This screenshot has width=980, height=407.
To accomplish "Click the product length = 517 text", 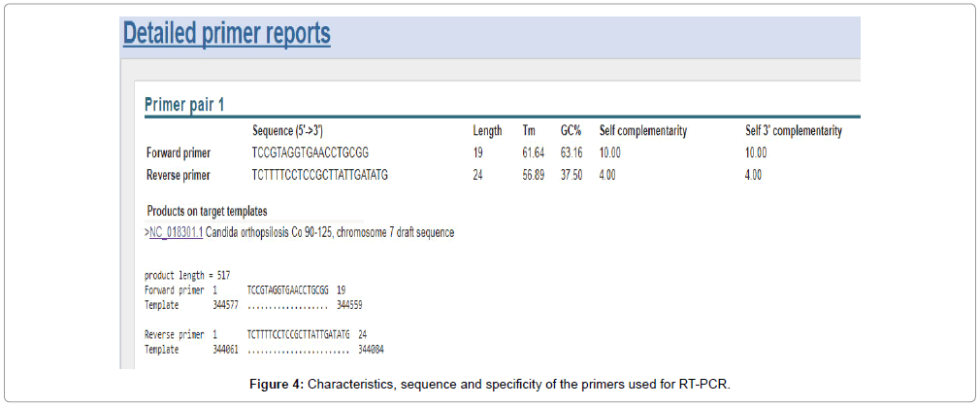I will (x=187, y=276).
